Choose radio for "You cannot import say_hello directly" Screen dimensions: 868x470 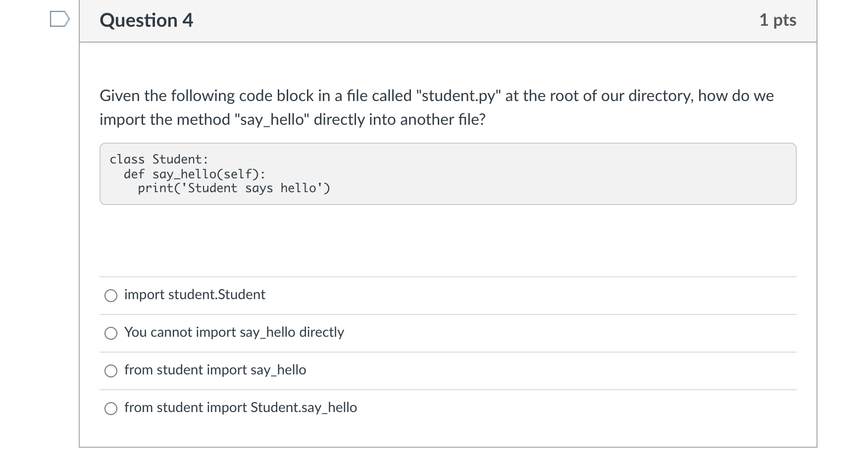pyautogui.click(x=111, y=333)
